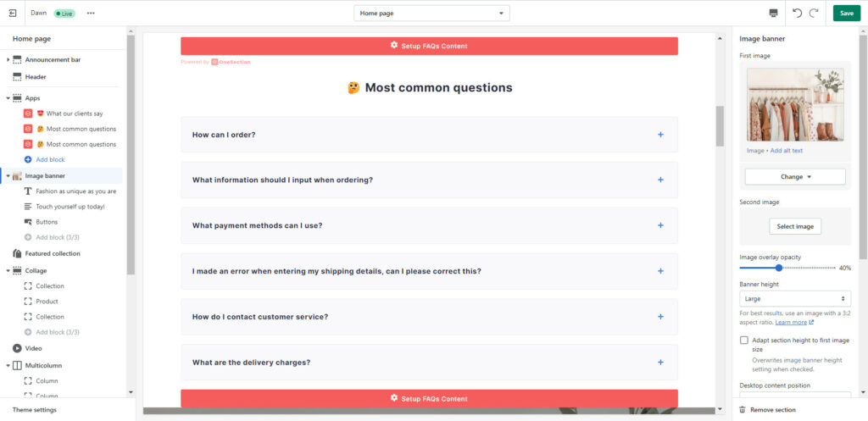Click the heading T icon for Fashion block
The height and width of the screenshot is (421, 868).
pyautogui.click(x=28, y=191)
